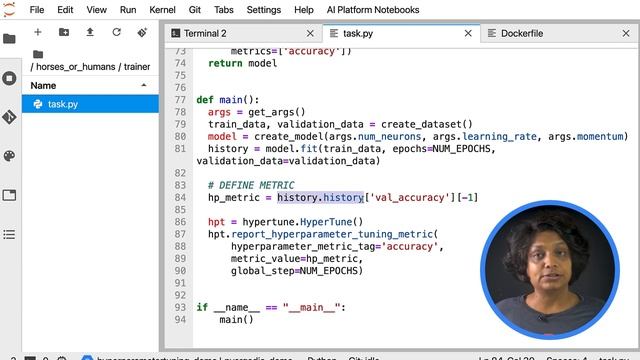Image resolution: width=640 pixels, height=360 pixels.
Task: Open the File Browser sidebar icon
Action: click(9, 39)
